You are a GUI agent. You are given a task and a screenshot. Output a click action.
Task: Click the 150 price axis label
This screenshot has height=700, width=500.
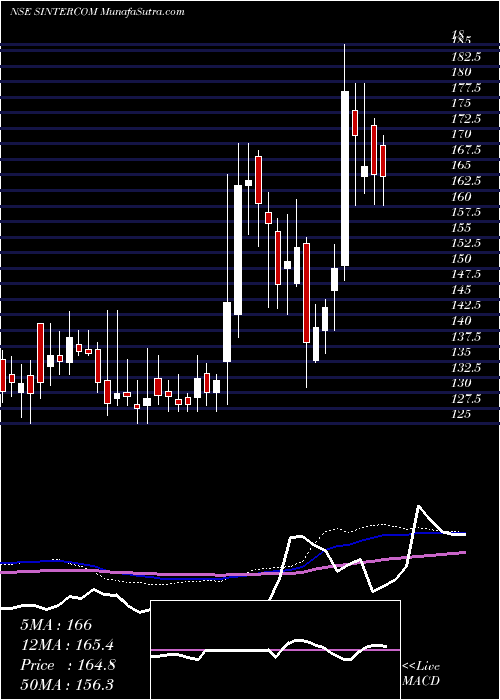pos(462,258)
